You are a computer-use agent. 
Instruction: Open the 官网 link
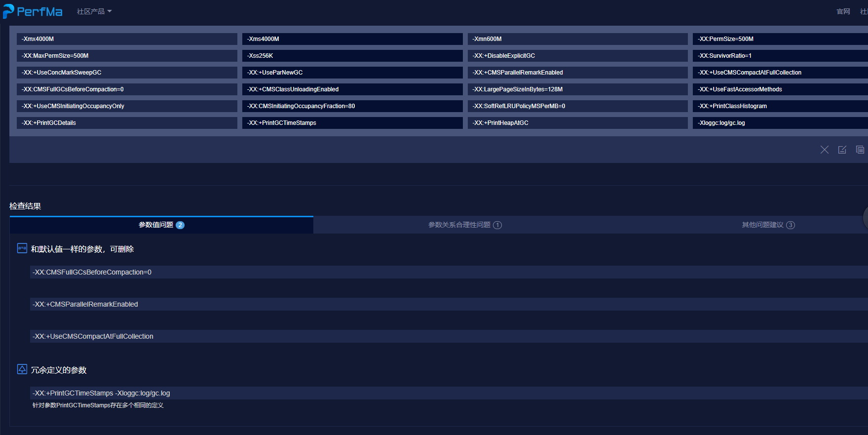(843, 11)
